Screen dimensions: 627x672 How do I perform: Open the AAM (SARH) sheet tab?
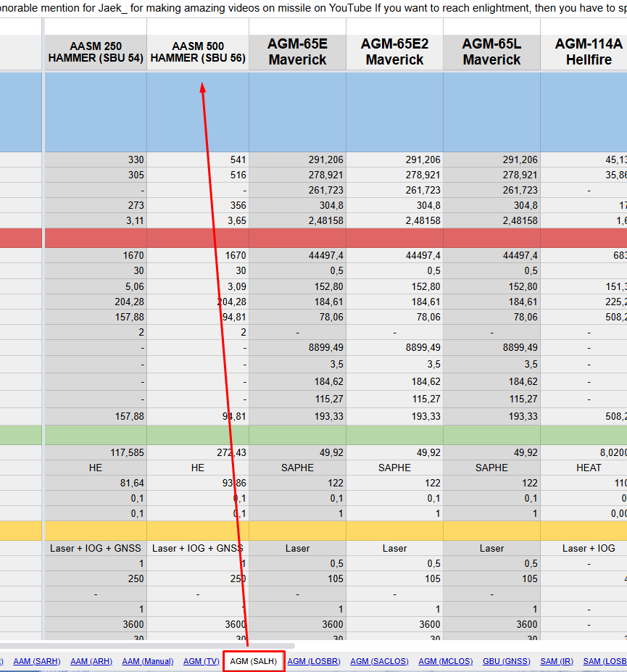pyautogui.click(x=36, y=661)
